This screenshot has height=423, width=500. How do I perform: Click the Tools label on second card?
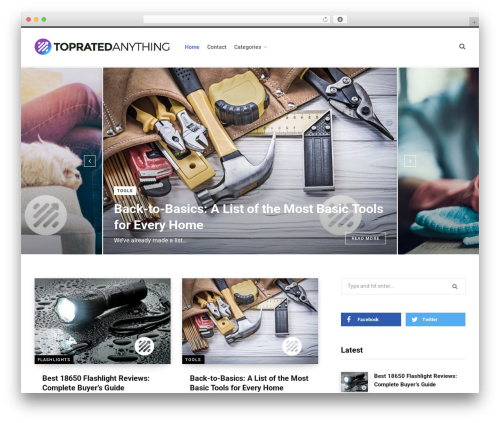pos(193,359)
